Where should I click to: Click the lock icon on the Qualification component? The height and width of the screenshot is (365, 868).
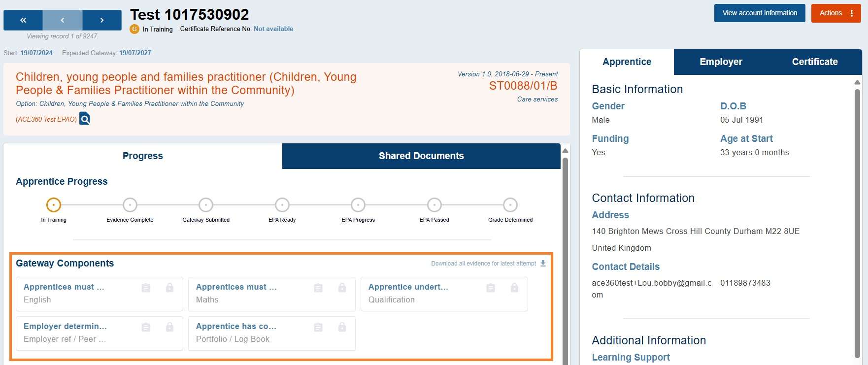click(x=514, y=287)
